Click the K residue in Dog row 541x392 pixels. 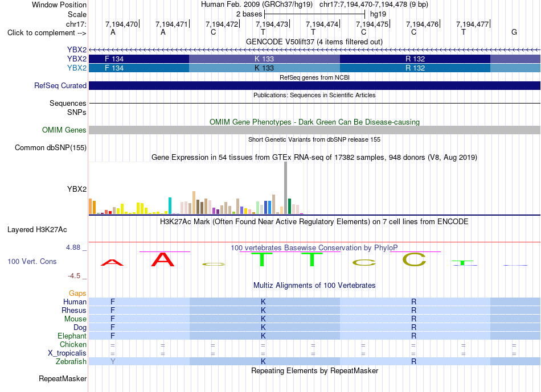pyautogui.click(x=263, y=327)
